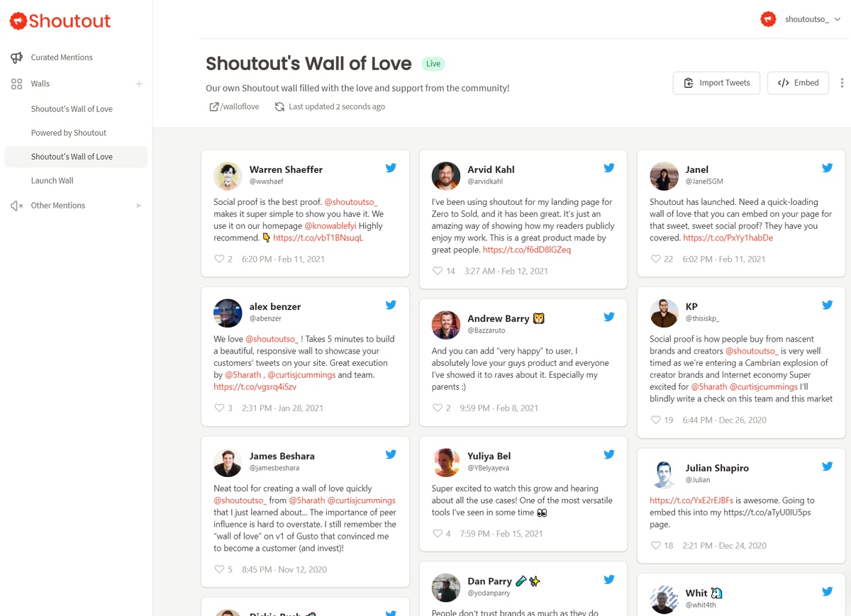
Task: Like Arvid Kahl's tweet heart icon
Action: coord(438,271)
